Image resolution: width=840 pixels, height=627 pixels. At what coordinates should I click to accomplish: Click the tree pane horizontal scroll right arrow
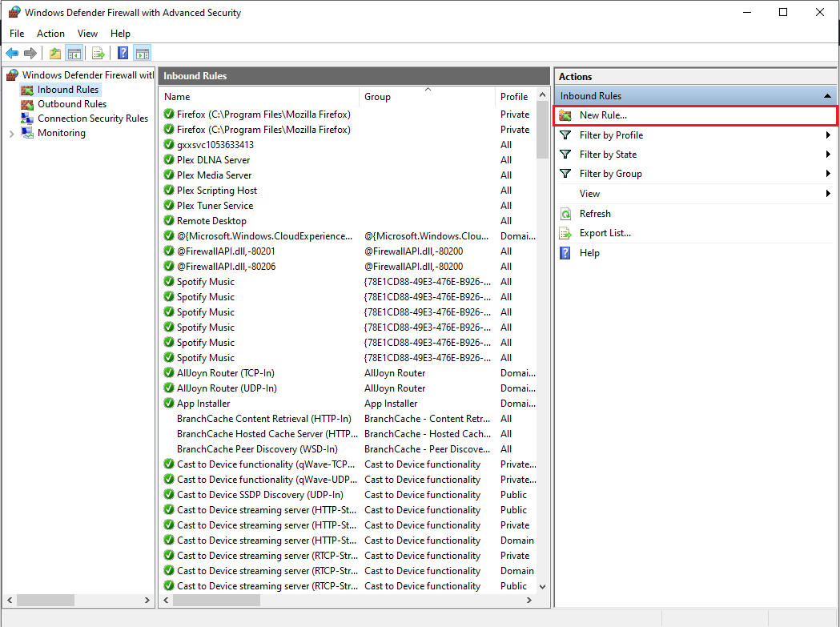(147, 601)
